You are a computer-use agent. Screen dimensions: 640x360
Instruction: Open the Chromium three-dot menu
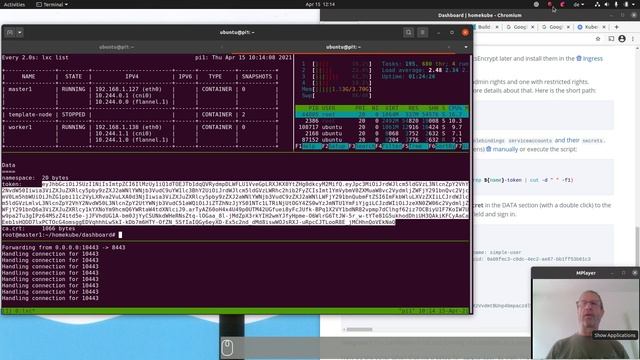click(x=633, y=39)
